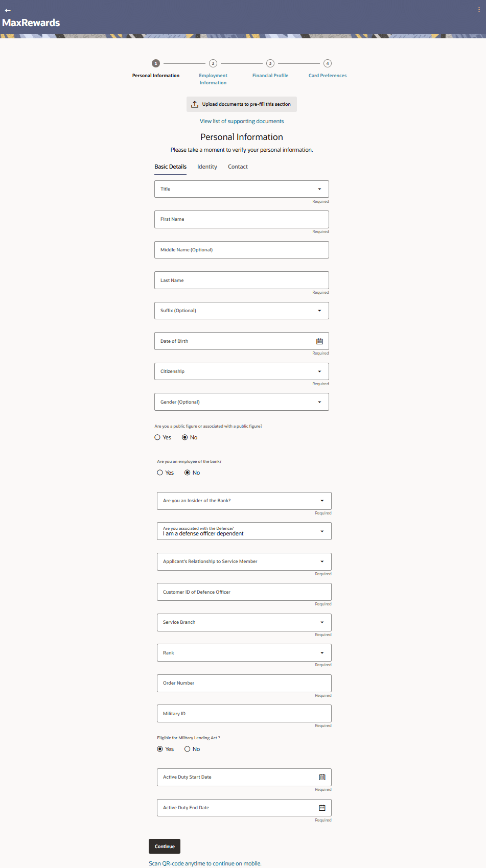
Task: Switch to the Contact tab
Action: pyautogui.click(x=238, y=167)
